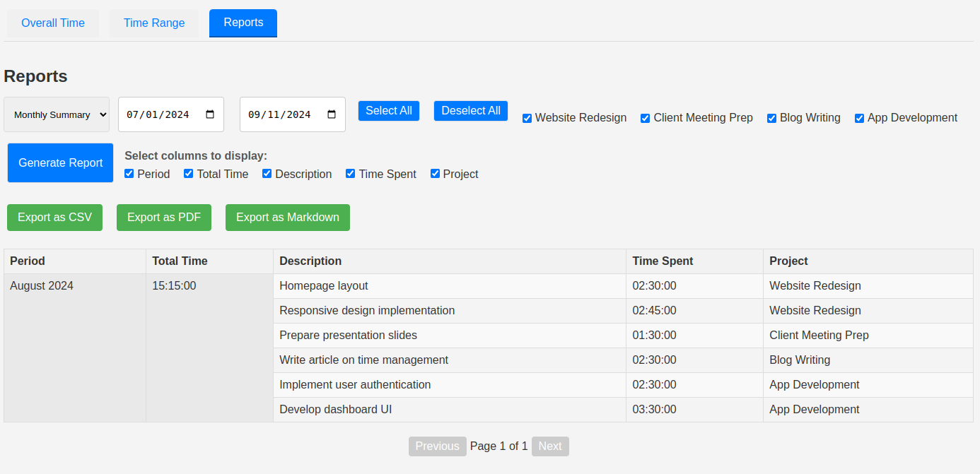This screenshot has width=980, height=474.
Task: Hide the Description column checkbox
Action: pos(267,174)
